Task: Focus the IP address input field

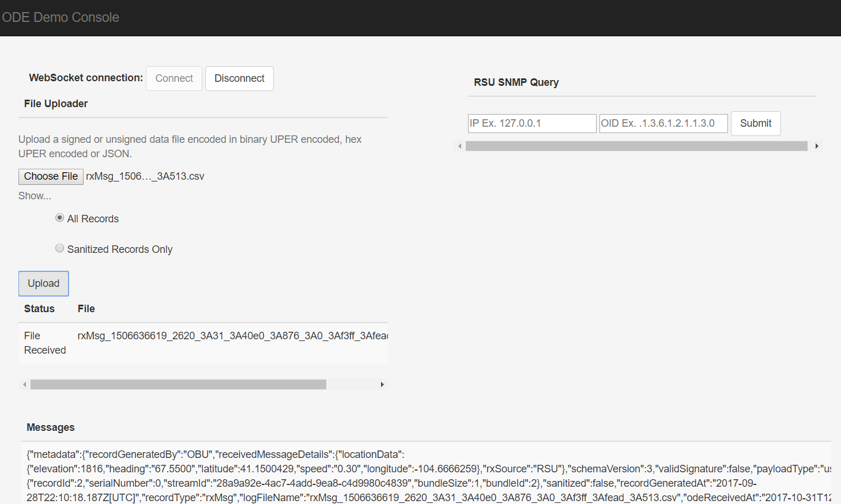Action: tap(532, 123)
